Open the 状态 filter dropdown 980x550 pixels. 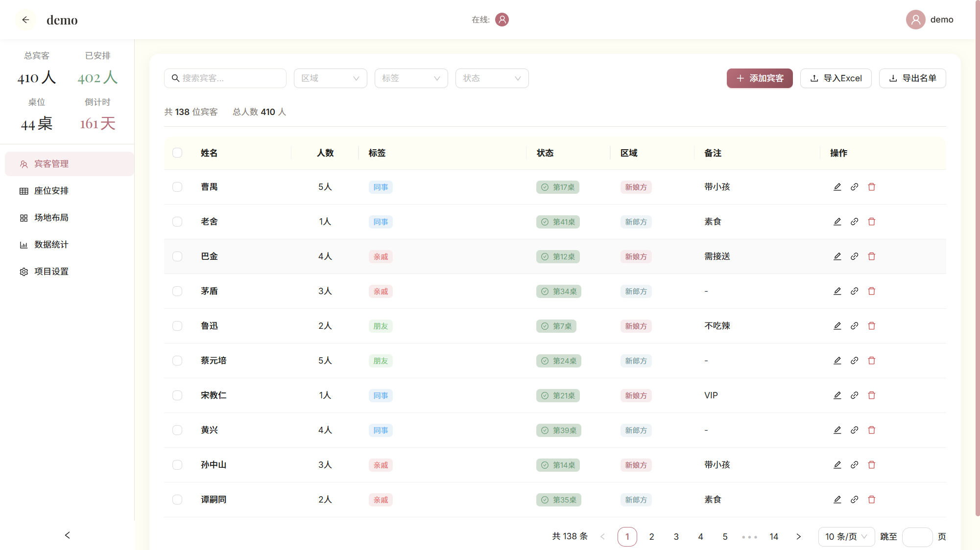[492, 78]
